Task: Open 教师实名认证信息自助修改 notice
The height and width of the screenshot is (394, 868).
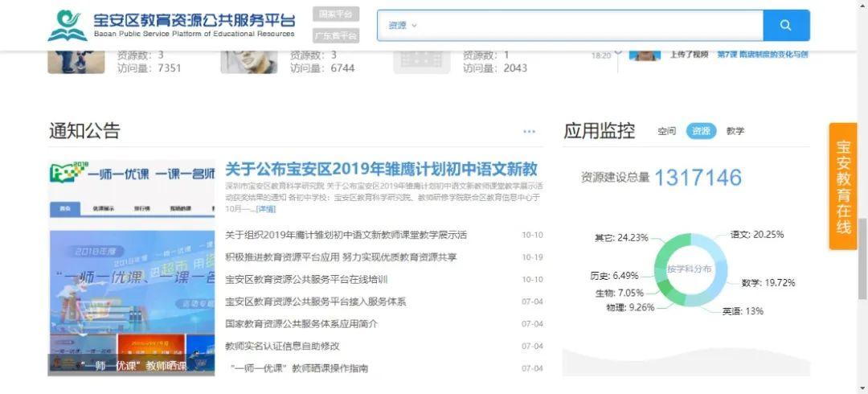Action: tap(282, 347)
